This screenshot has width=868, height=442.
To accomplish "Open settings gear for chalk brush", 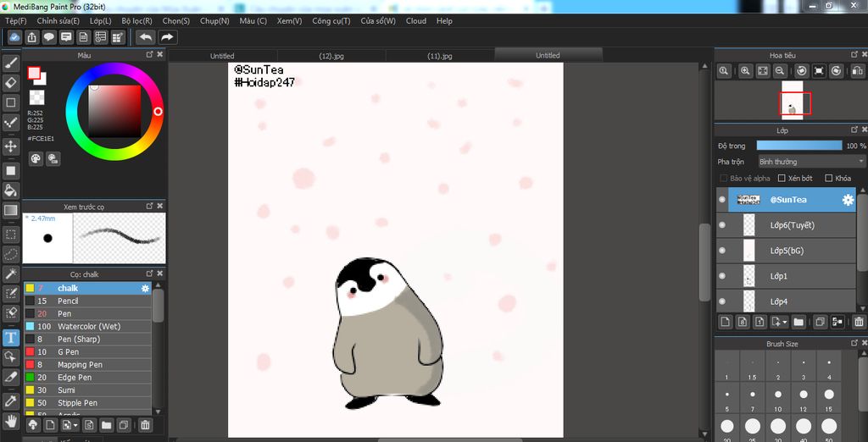I will (145, 288).
